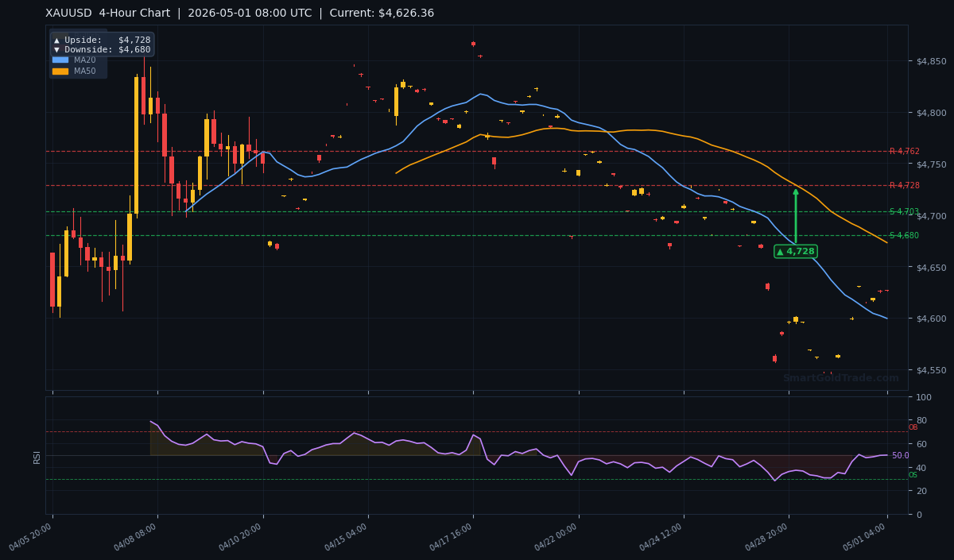Viewport: 954px width, 560px height.
Task: Select the S 4,703 support label
Action: (x=904, y=211)
